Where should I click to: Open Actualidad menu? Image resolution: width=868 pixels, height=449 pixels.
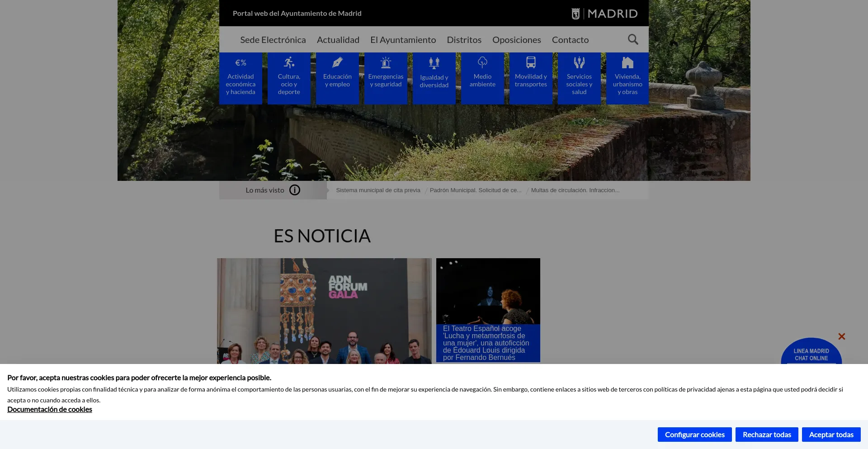(x=338, y=40)
